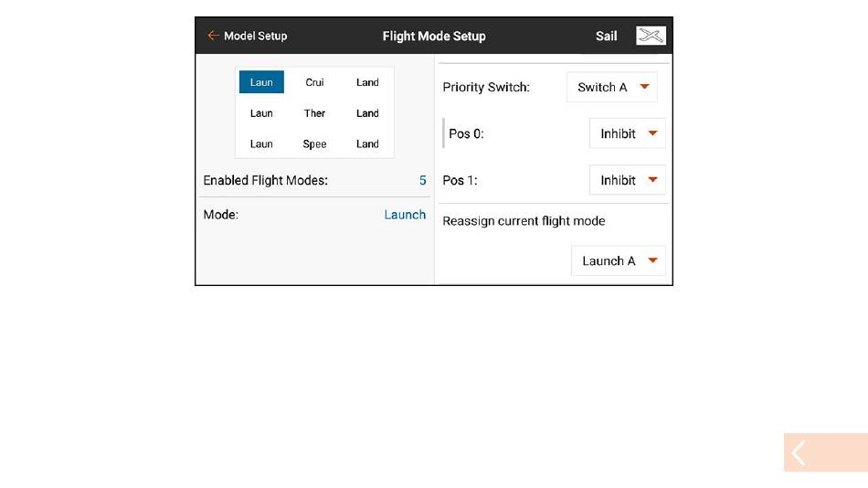This screenshot has width=868, height=488.
Task: Tap the Sail model name
Action: (606, 36)
